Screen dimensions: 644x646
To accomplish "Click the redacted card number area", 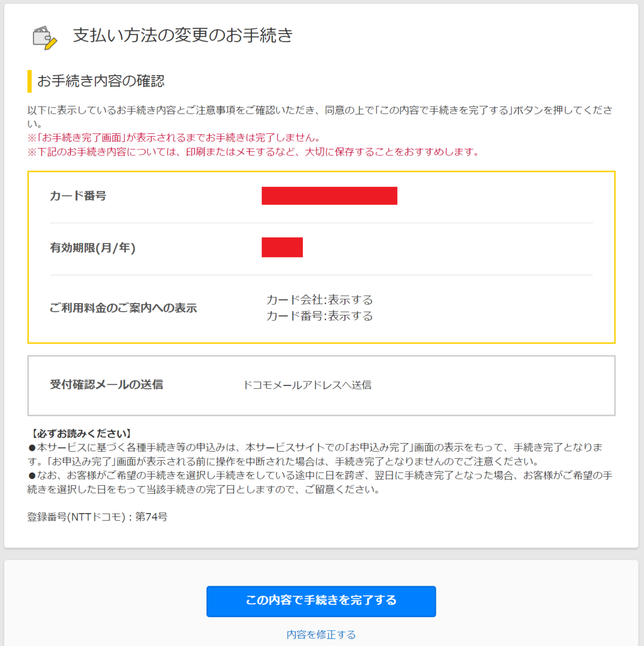I will [329, 195].
